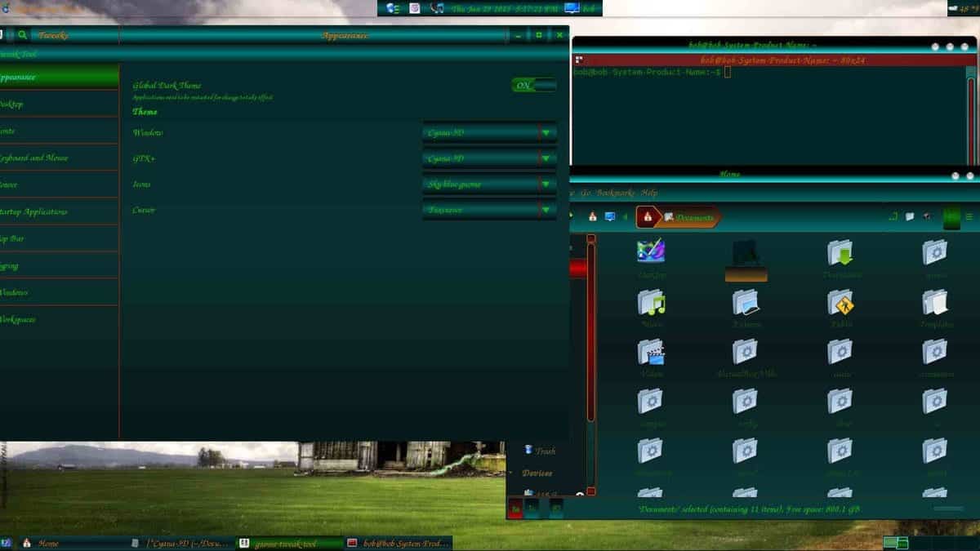
Task: Select the Workspaces category in Tweak Tool
Action: pyautogui.click(x=59, y=319)
